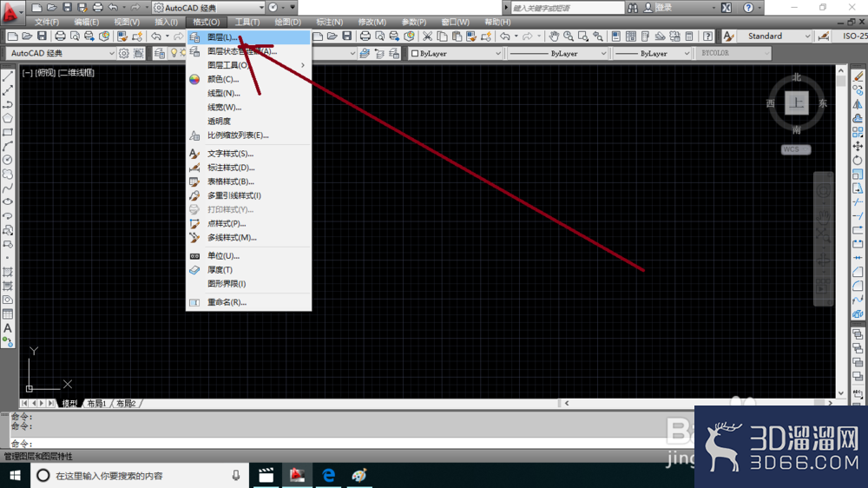Open the 视图(V) menu

click(x=126, y=23)
